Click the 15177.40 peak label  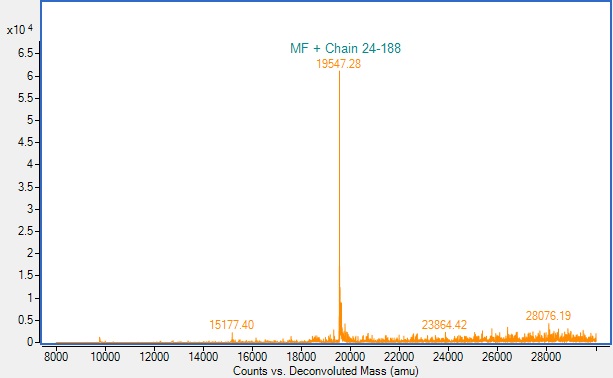pos(231,325)
